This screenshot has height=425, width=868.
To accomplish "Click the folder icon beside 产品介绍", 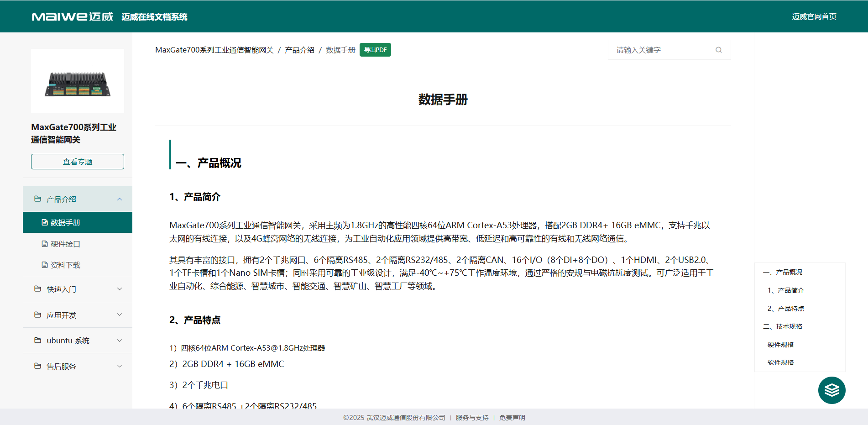I will 38,199.
